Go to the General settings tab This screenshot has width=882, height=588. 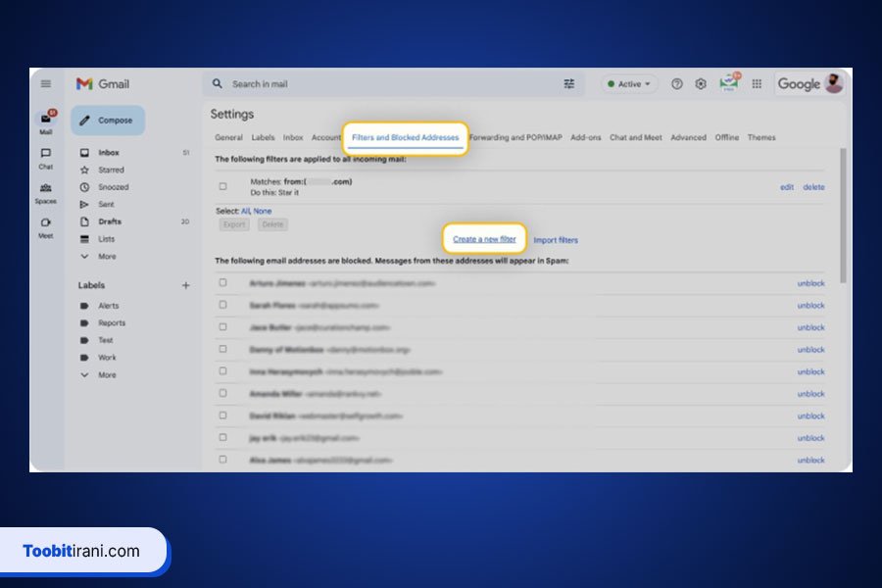pos(228,138)
